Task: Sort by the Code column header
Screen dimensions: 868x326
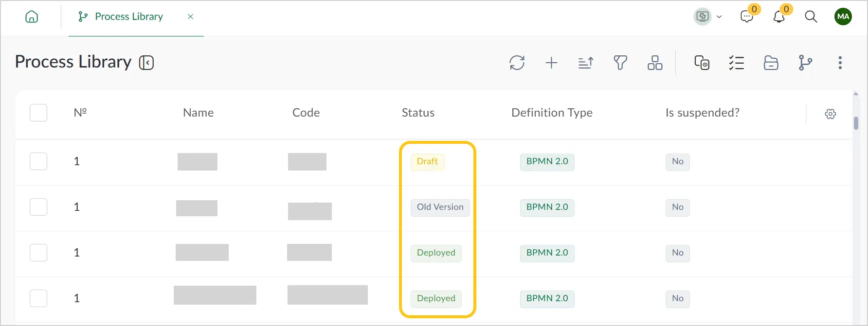Action: (306, 113)
